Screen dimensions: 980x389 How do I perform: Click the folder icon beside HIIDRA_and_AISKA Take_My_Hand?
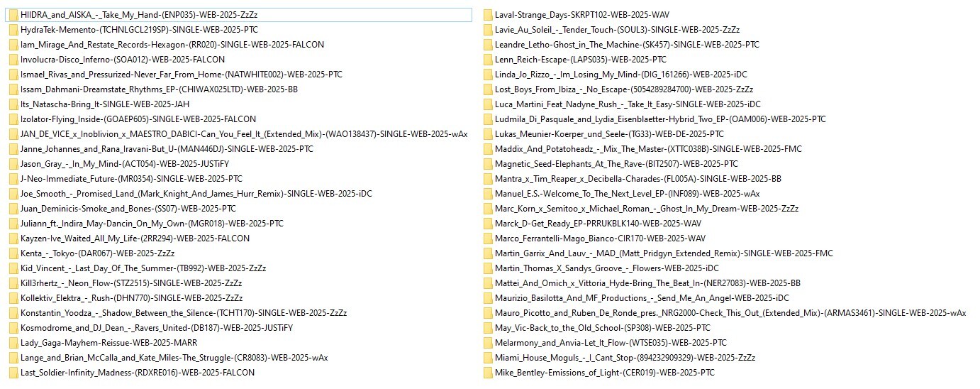13,14
